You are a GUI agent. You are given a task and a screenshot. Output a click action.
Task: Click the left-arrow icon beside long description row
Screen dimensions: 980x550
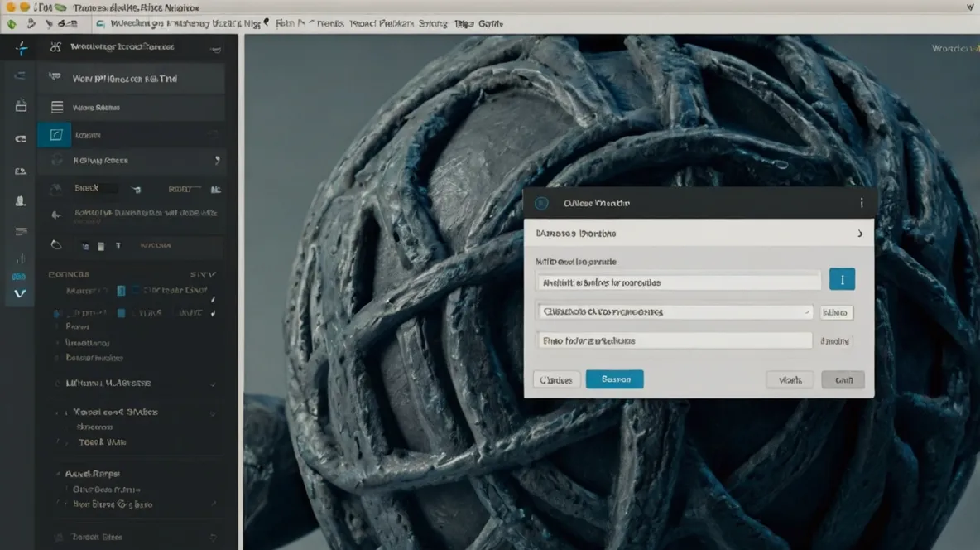tap(56, 215)
